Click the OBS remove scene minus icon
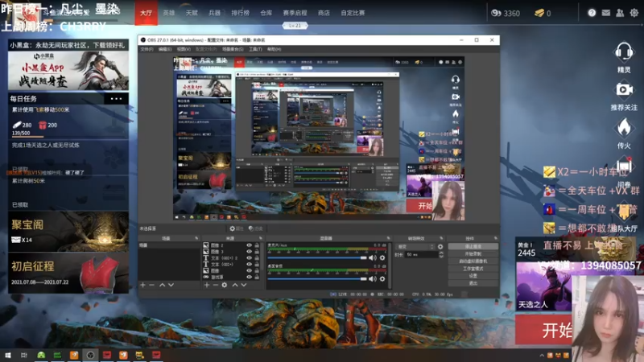The height and width of the screenshot is (362, 644). 151,285
